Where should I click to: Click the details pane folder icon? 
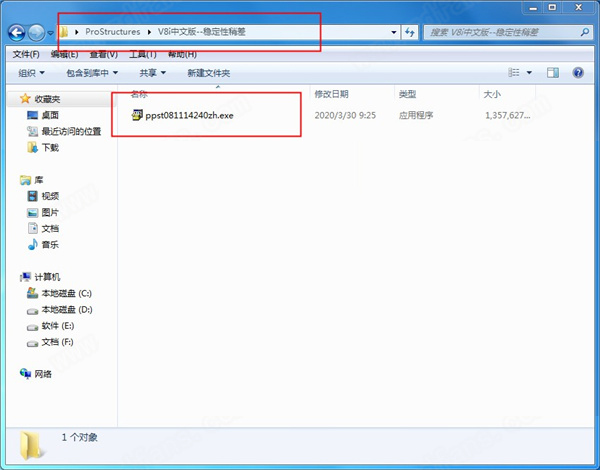click(31, 445)
